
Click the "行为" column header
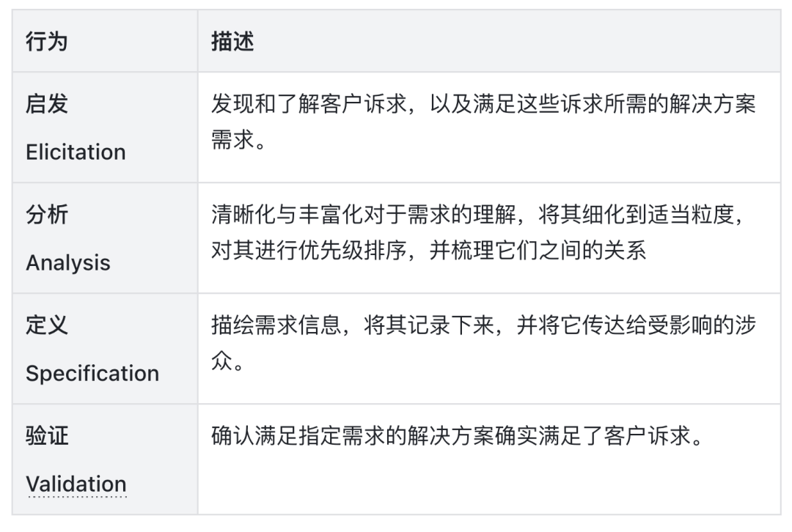pyautogui.click(x=47, y=42)
